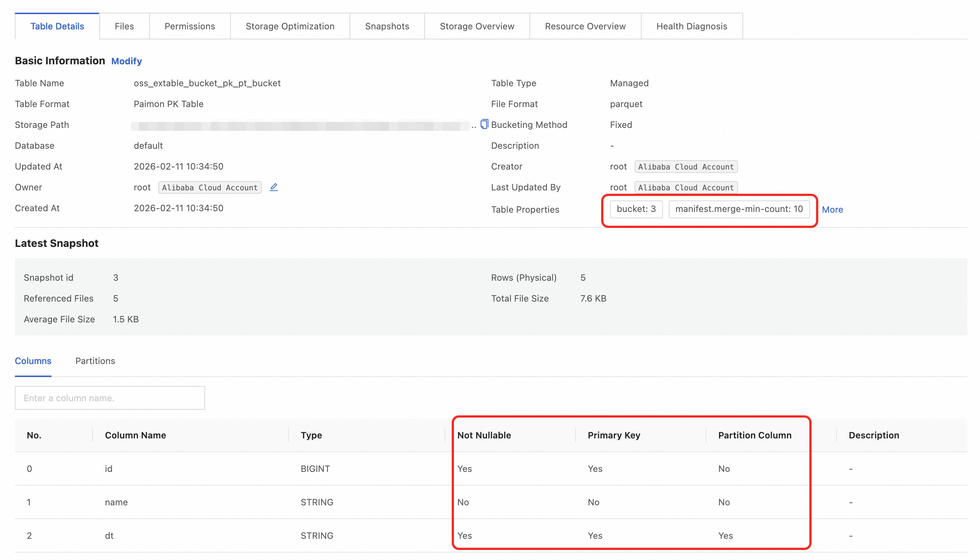The height and width of the screenshot is (560, 980).
Task: Click Creator's Alibaba Cloud Account badge
Action: click(x=686, y=167)
